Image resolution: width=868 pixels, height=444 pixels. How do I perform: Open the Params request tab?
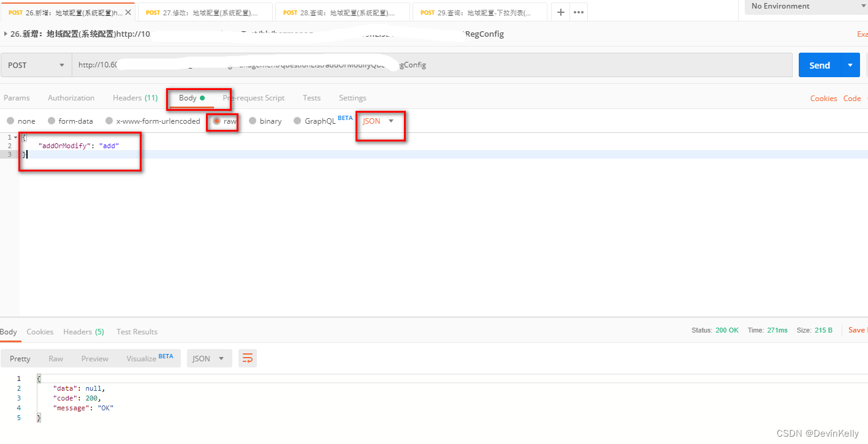click(x=17, y=98)
